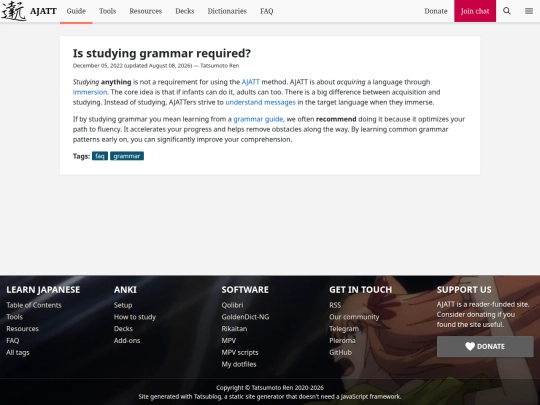Image resolution: width=540 pixels, height=405 pixels.
Task: Open the Tools nav item
Action: pos(107,11)
